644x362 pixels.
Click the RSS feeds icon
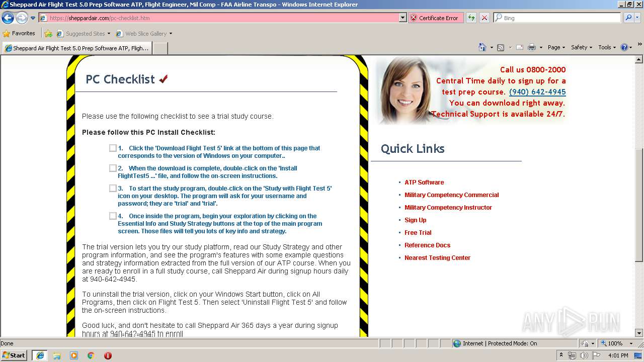pos(501,47)
